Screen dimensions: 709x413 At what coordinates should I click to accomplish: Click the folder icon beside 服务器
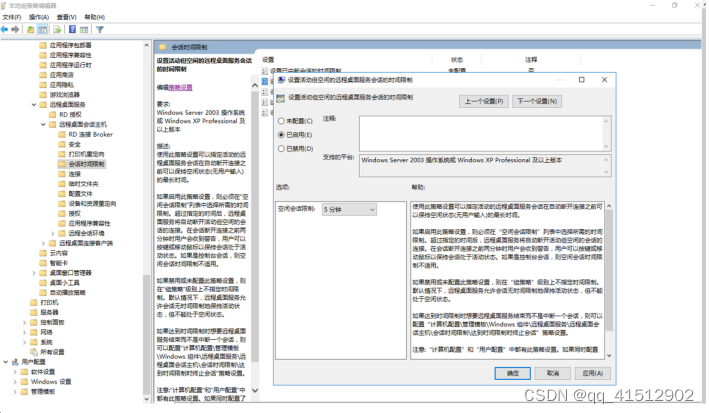tap(33, 312)
